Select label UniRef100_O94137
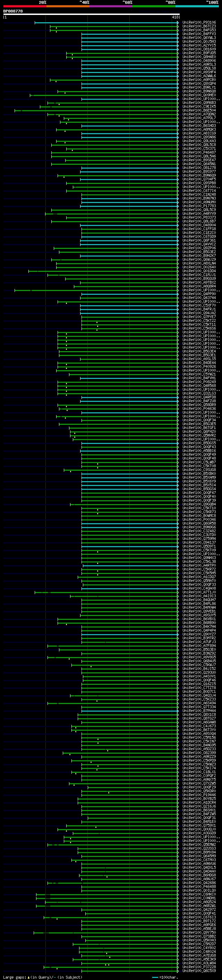The height and width of the screenshot is (980, 222). pos(199,543)
